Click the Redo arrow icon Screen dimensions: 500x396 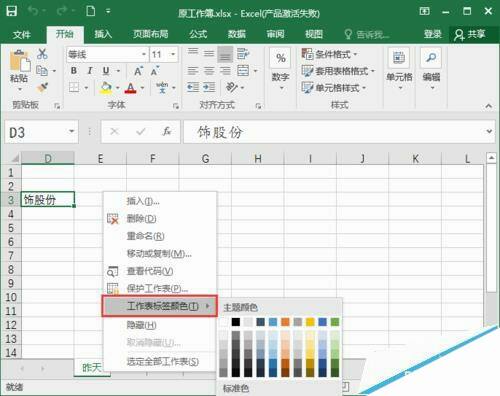[62, 11]
